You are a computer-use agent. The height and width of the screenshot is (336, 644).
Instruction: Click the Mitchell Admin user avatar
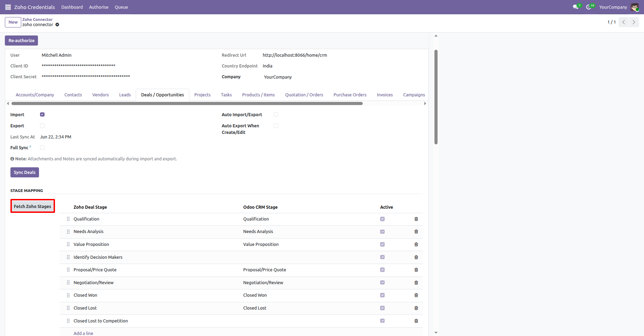(x=635, y=7)
